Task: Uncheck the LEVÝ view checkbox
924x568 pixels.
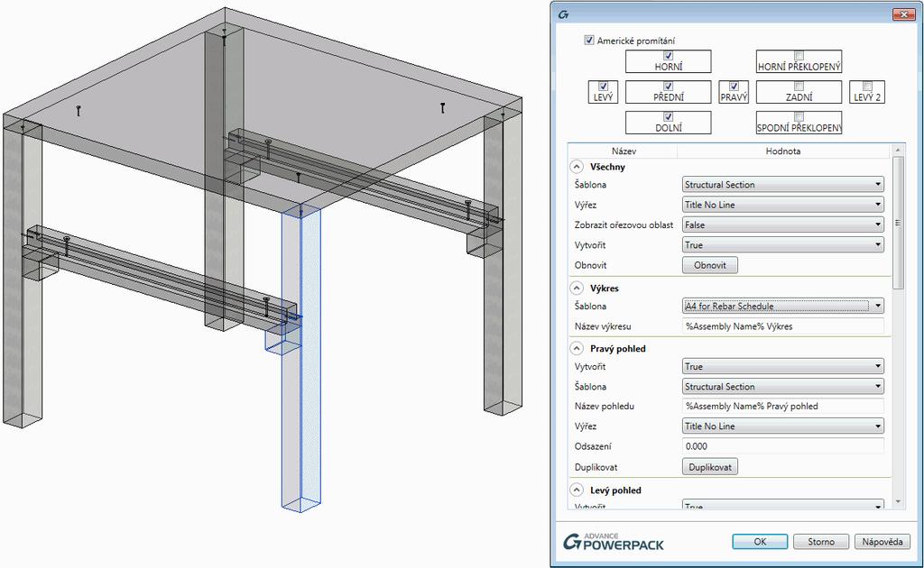Action: (603, 86)
